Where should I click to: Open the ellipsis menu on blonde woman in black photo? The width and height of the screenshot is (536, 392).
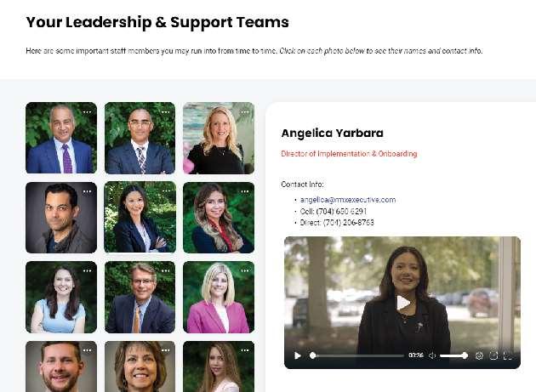click(x=245, y=112)
